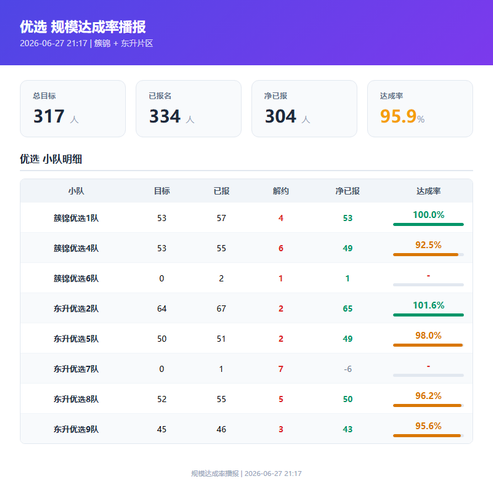Select the 簇锦优选6队 row name
This screenshot has width=493, height=500.
pos(76,278)
